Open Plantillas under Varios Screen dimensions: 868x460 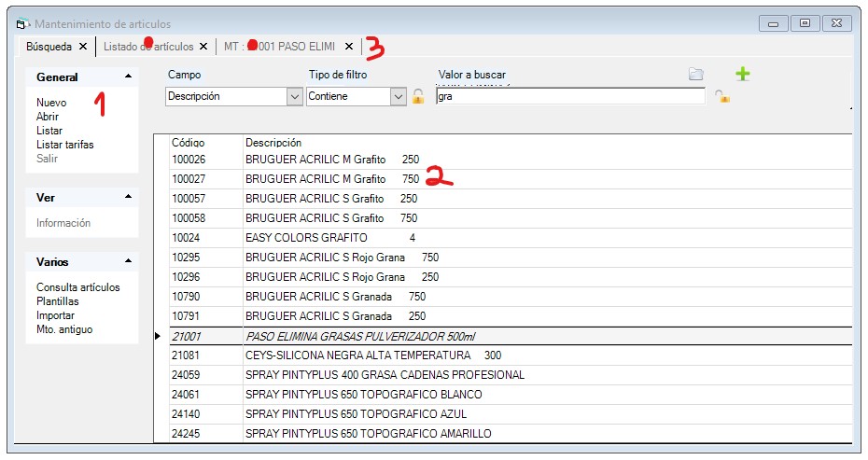coord(58,301)
